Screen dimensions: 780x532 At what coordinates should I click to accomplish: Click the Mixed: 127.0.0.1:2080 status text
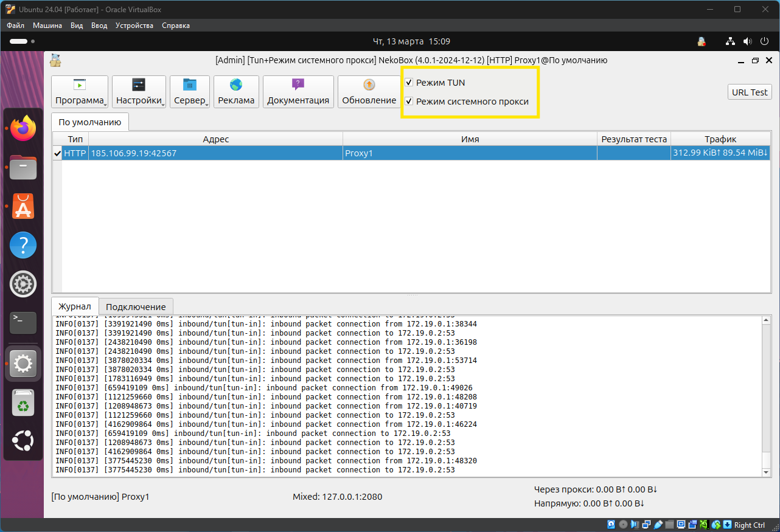tap(338, 497)
